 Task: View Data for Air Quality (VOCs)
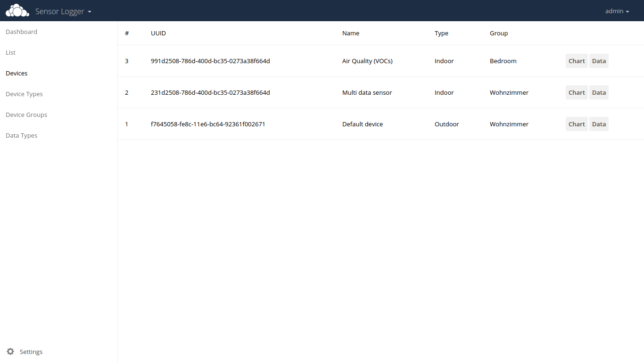point(599,61)
